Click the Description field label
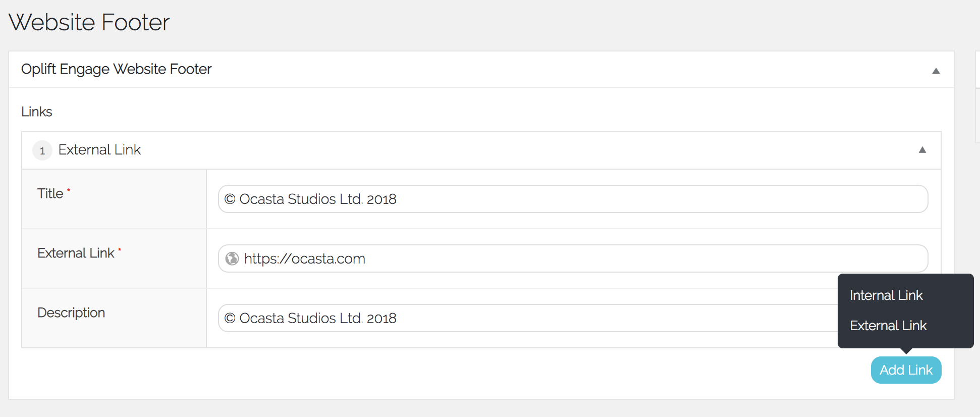The height and width of the screenshot is (417, 980). [x=71, y=312]
